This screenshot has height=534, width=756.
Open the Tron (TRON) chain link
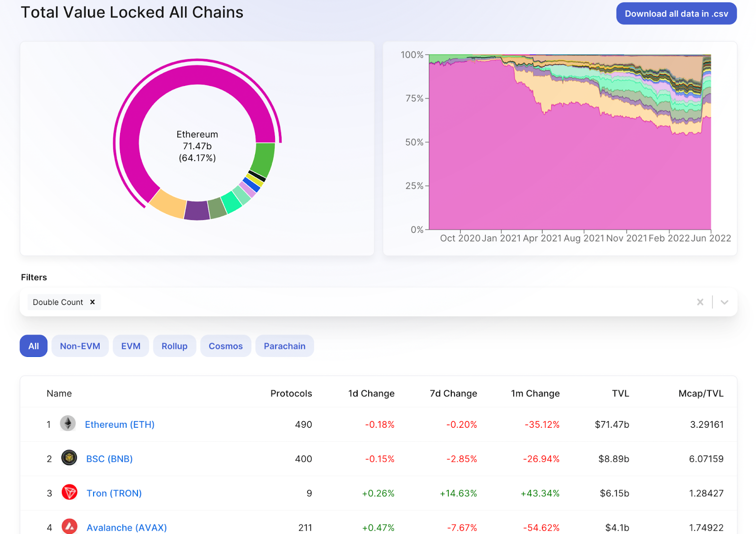coord(114,493)
